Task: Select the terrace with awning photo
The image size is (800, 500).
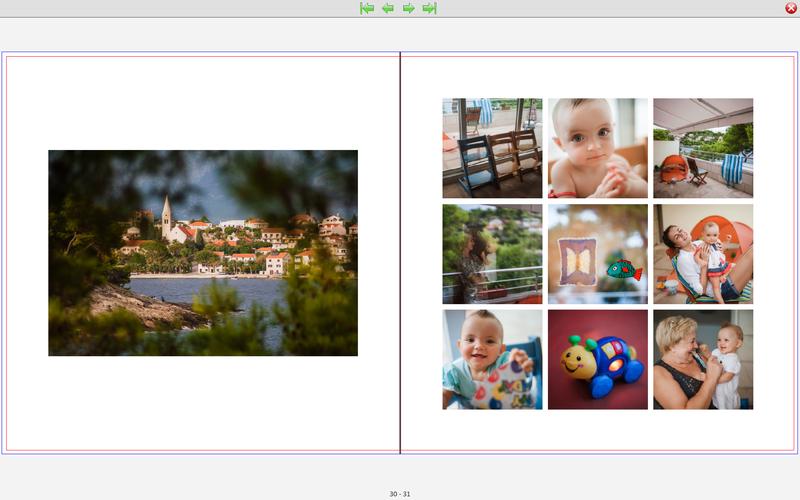Action: (x=703, y=148)
